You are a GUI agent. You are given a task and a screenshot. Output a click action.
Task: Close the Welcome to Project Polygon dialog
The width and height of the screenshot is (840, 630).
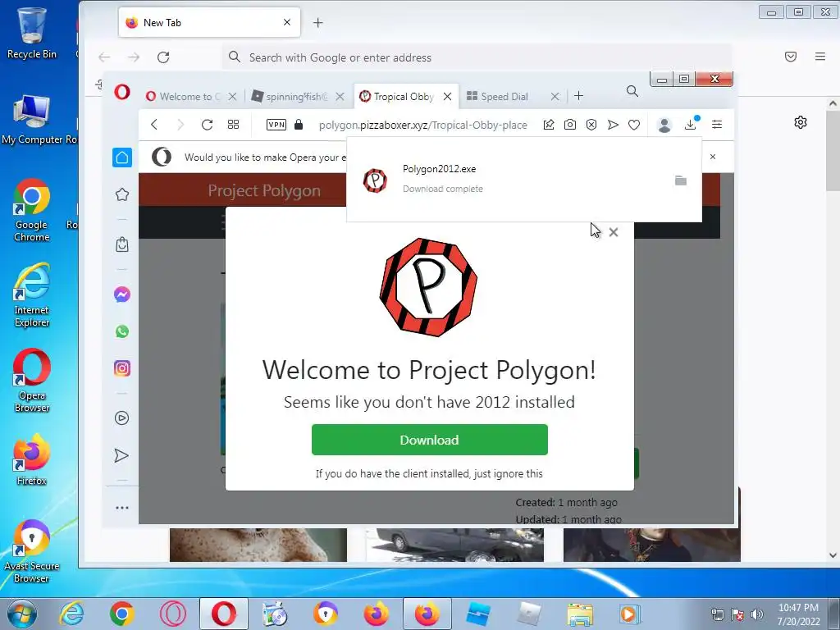614,232
